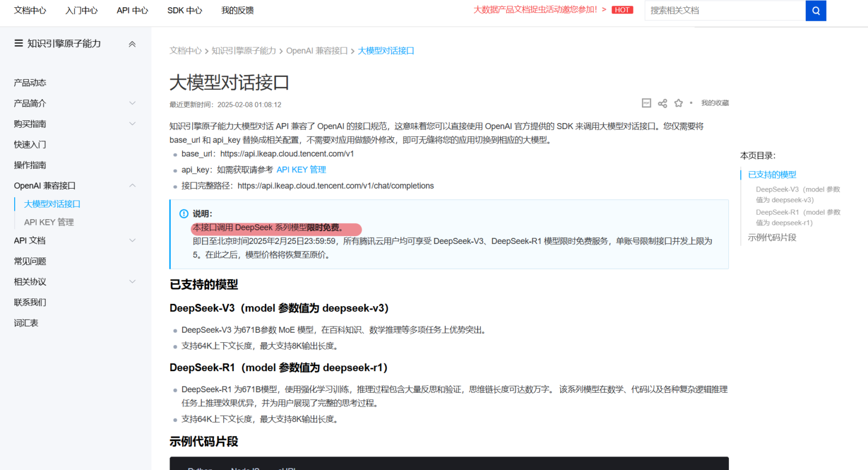
Task: Follow the blue API KEY 管理 link in content
Action: pyautogui.click(x=301, y=169)
